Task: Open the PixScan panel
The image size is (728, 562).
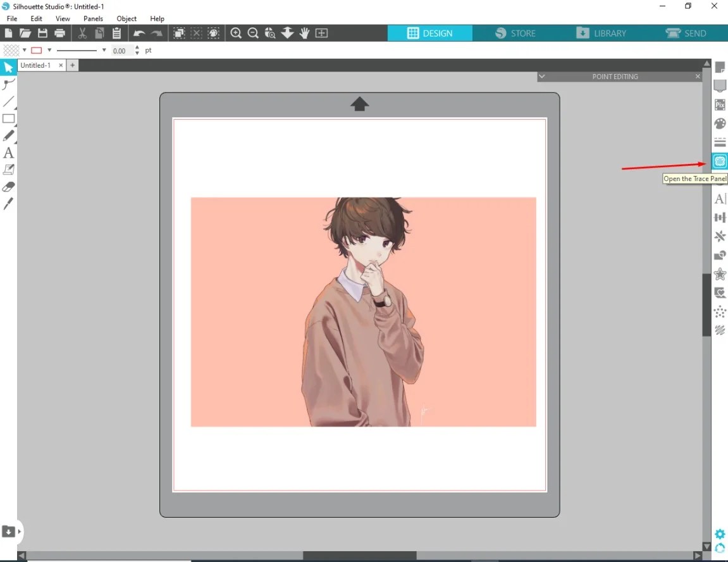Action: coord(719,104)
